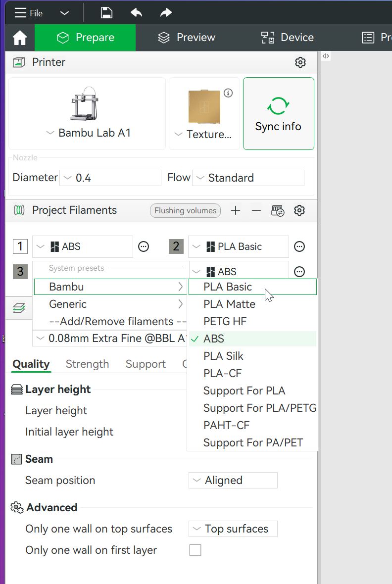392x584 pixels.
Task: Open the nozzle Diameter dropdown
Action: click(x=110, y=178)
